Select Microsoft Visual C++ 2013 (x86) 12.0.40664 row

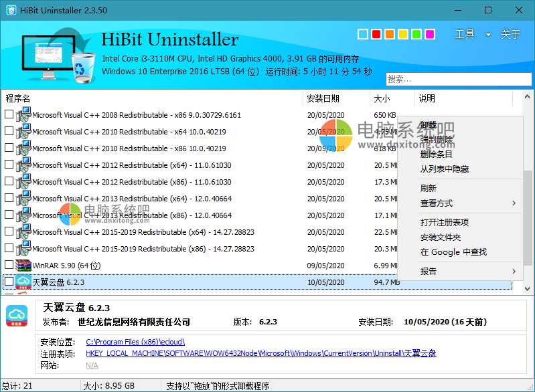click(200, 215)
